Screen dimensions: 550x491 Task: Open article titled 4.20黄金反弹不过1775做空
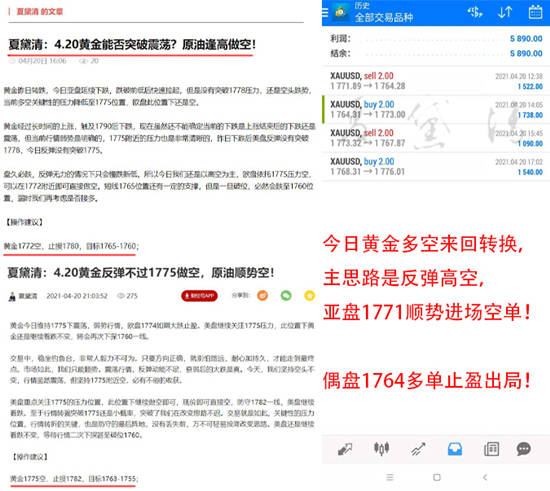pyautogui.click(x=141, y=273)
